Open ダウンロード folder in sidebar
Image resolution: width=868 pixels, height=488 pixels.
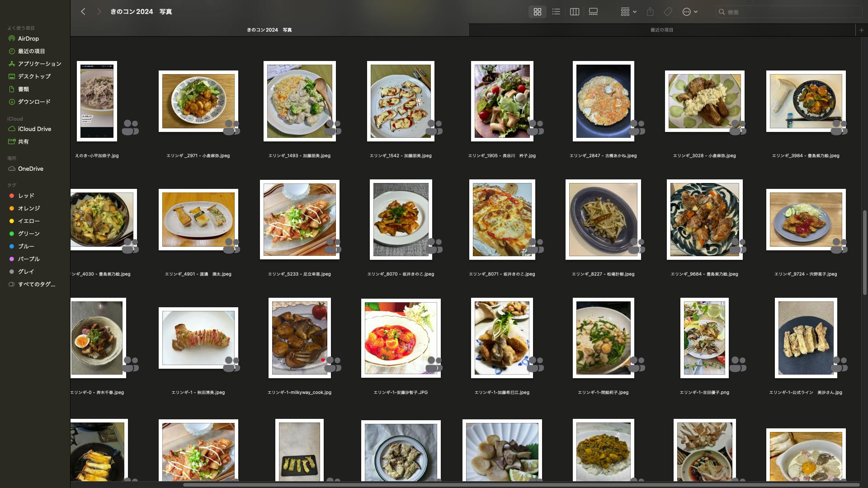pos(34,102)
